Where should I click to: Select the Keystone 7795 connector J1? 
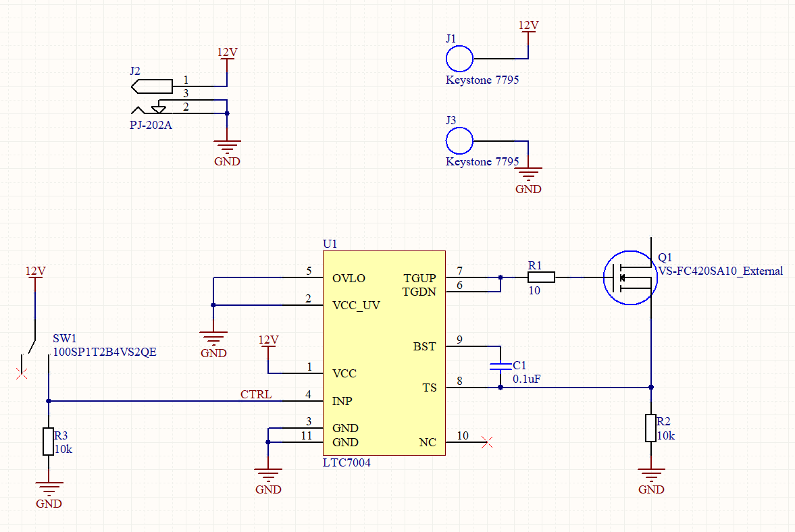[459, 59]
